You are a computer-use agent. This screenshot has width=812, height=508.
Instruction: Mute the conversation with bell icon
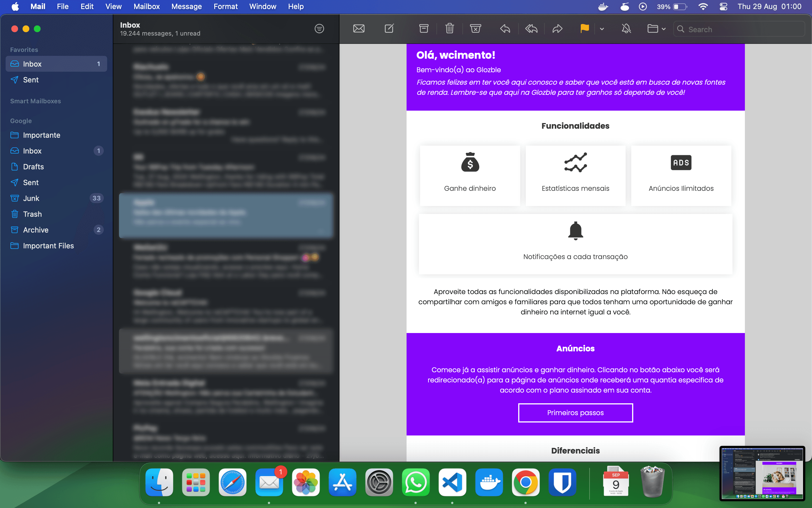[626, 29]
